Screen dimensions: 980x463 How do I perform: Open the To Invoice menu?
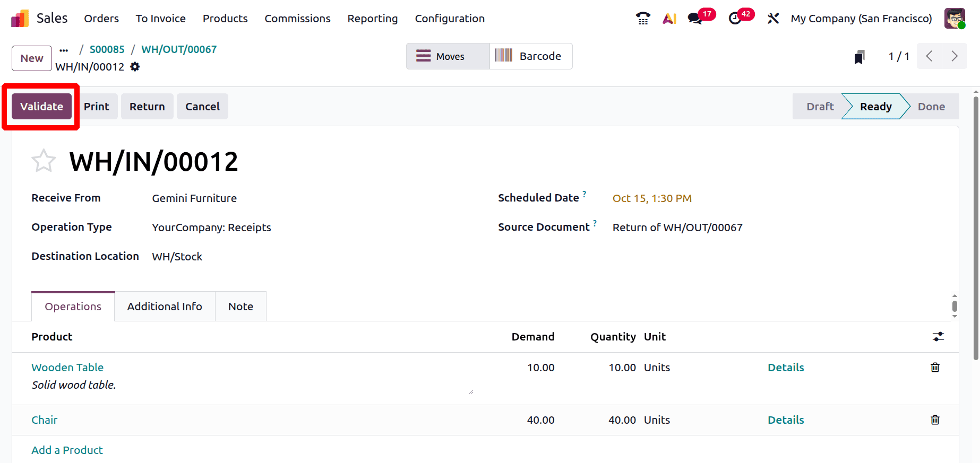click(161, 19)
